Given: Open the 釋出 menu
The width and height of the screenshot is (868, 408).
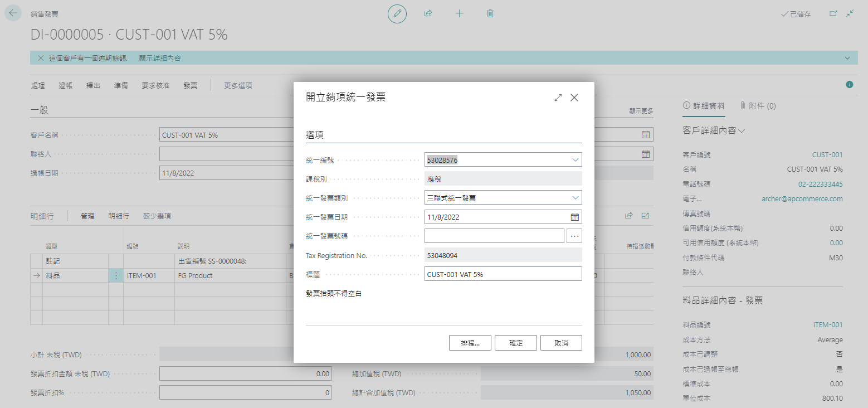Looking at the screenshot, I should point(94,85).
